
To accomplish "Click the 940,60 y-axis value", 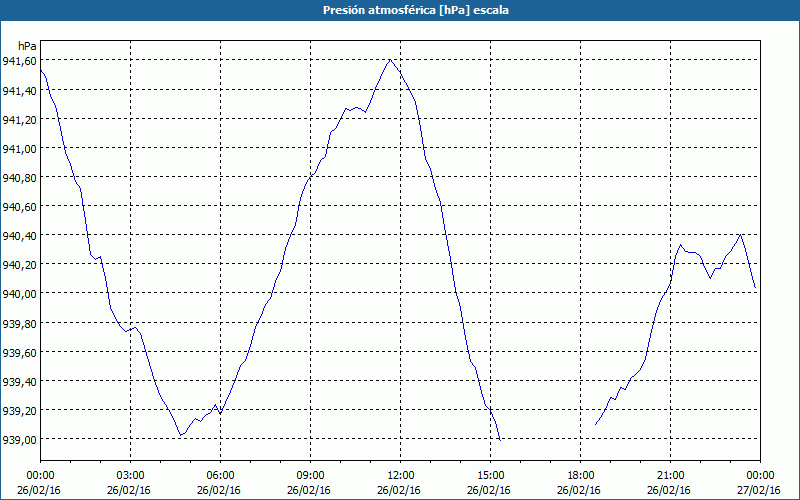I will click(20, 207).
